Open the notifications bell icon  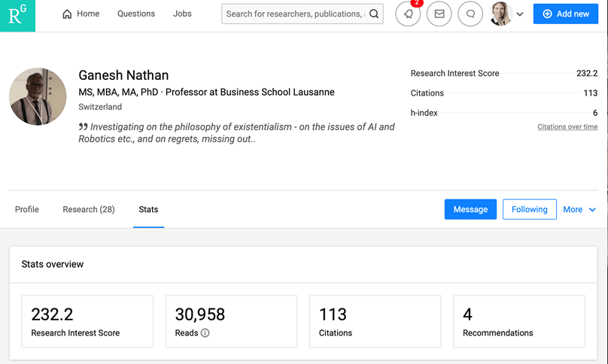point(408,14)
